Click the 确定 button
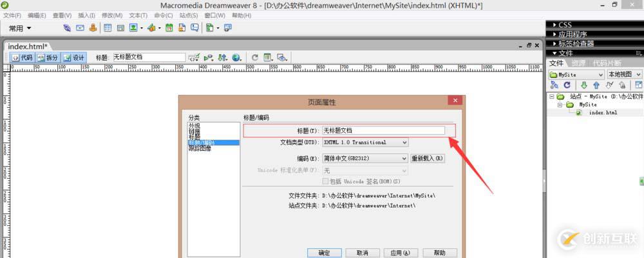Image resolution: width=644 pixels, height=258 pixels. click(x=324, y=253)
